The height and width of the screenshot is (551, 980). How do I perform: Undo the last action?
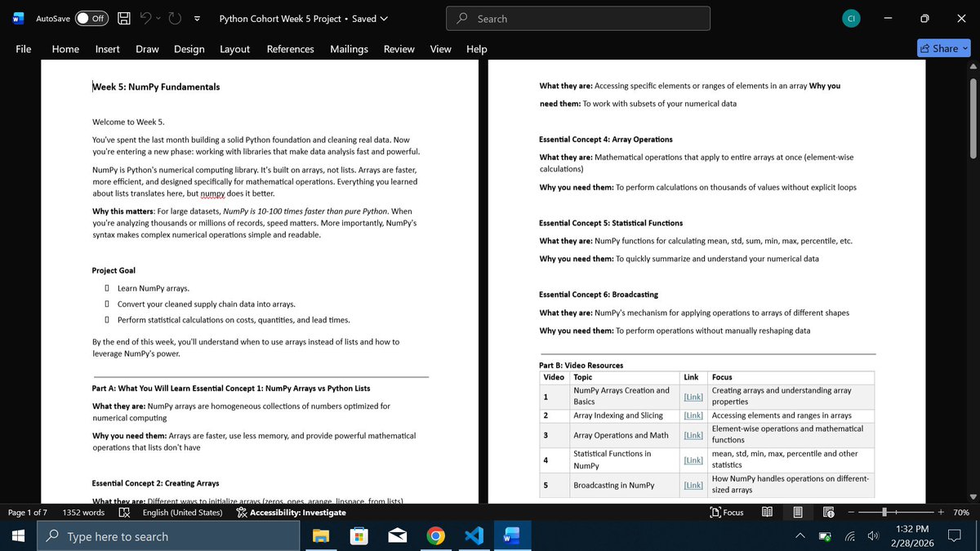point(147,18)
